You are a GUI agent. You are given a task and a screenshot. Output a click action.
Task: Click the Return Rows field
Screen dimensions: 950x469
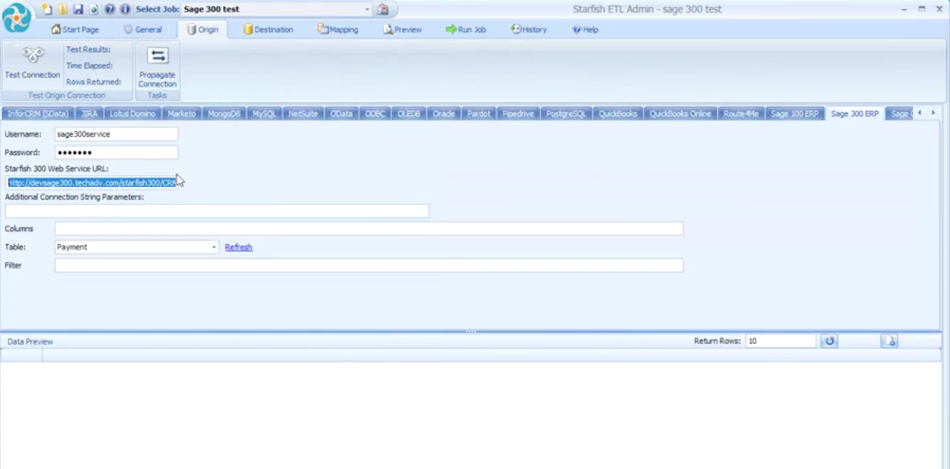click(781, 341)
